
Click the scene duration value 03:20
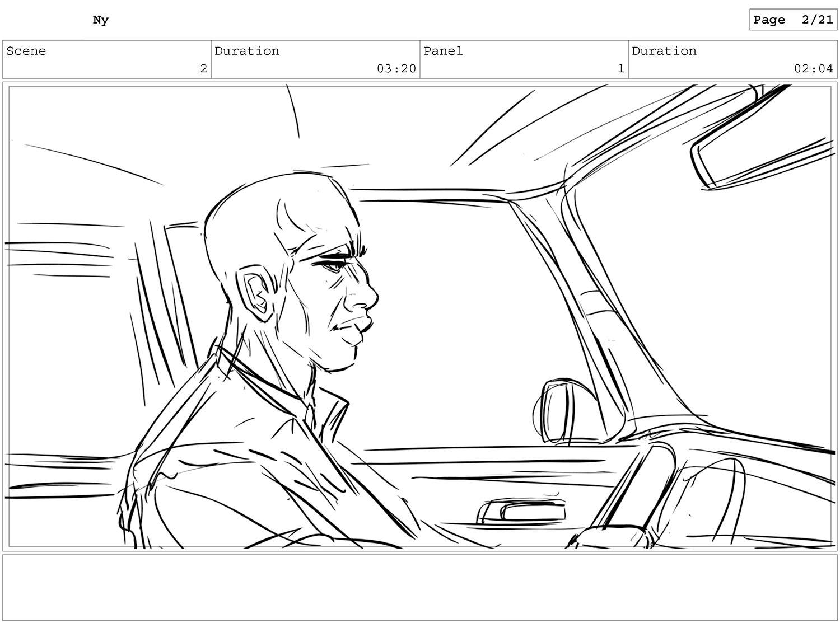pyautogui.click(x=396, y=68)
